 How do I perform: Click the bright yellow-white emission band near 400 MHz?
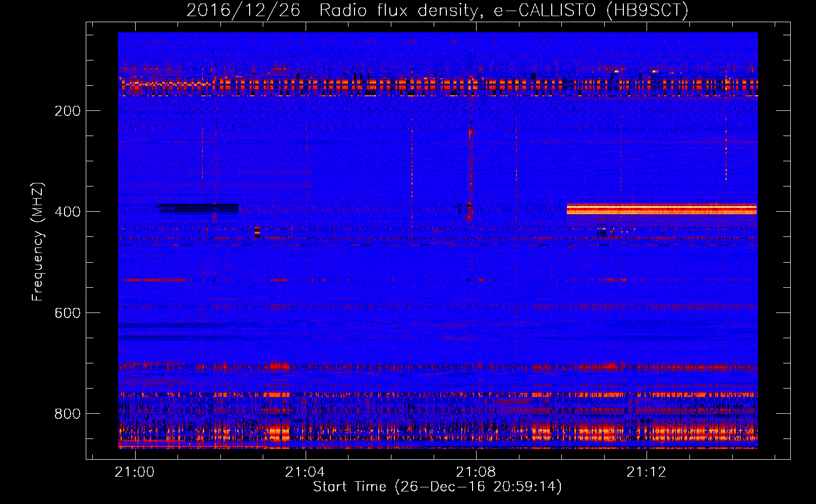pyautogui.click(x=661, y=209)
